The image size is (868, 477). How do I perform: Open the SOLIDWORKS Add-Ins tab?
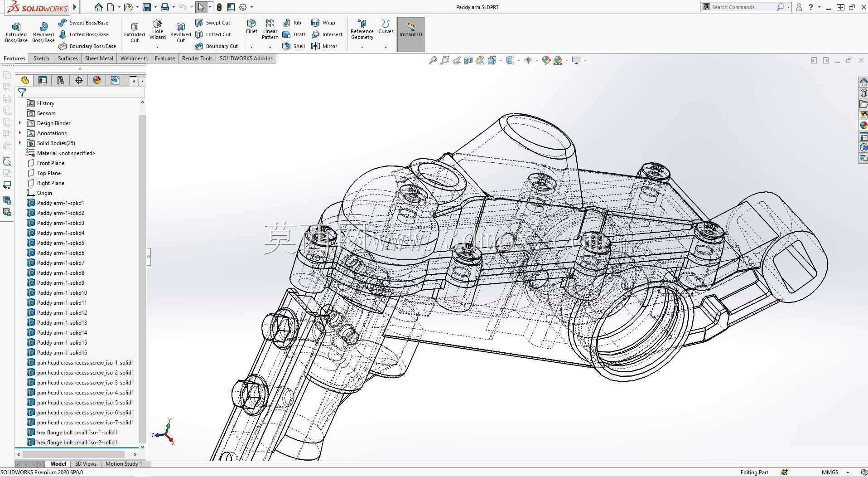pos(246,58)
